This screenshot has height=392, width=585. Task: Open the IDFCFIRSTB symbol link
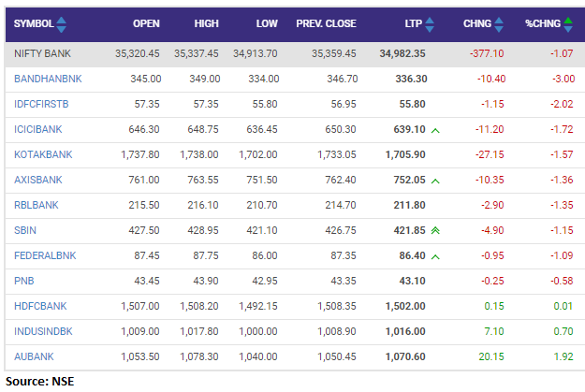tap(40, 105)
